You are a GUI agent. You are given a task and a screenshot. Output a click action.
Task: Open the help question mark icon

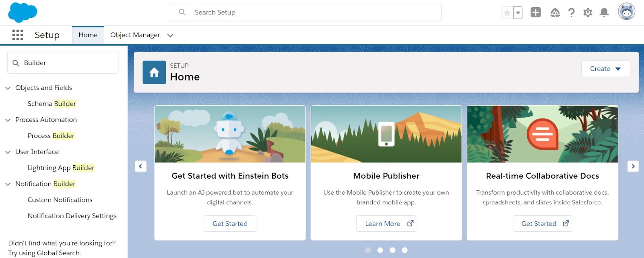click(x=572, y=13)
